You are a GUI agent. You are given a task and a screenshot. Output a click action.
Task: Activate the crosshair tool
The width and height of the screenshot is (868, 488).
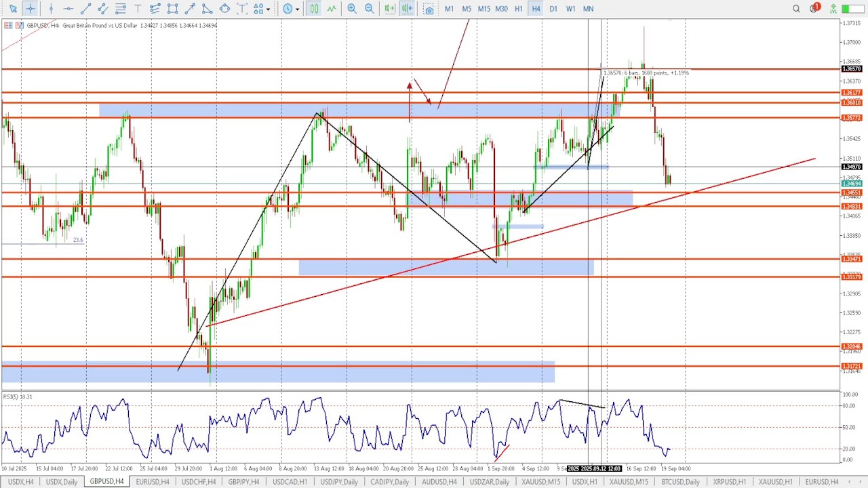coord(31,9)
